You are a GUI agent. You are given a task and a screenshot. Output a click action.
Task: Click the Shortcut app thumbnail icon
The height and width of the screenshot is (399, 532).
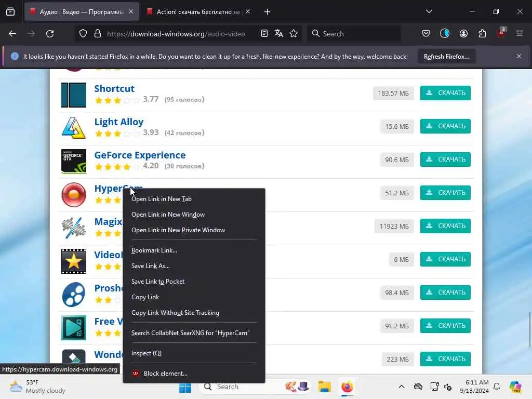(x=74, y=95)
